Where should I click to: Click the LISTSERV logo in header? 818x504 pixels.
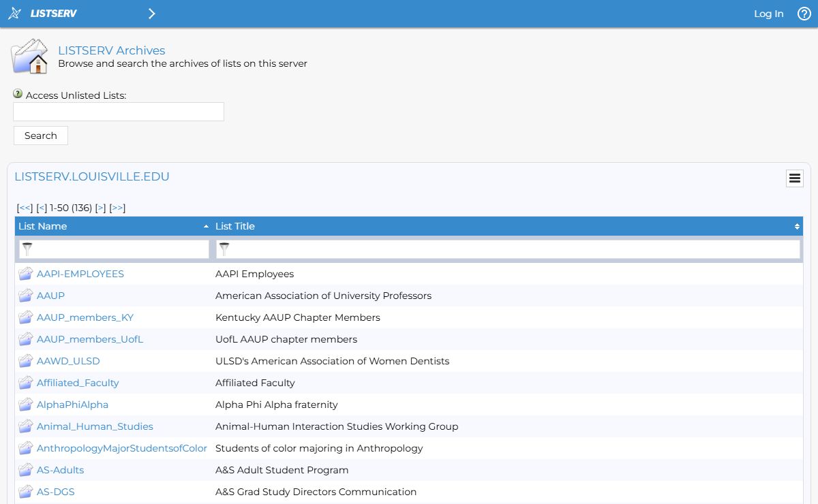click(42, 14)
